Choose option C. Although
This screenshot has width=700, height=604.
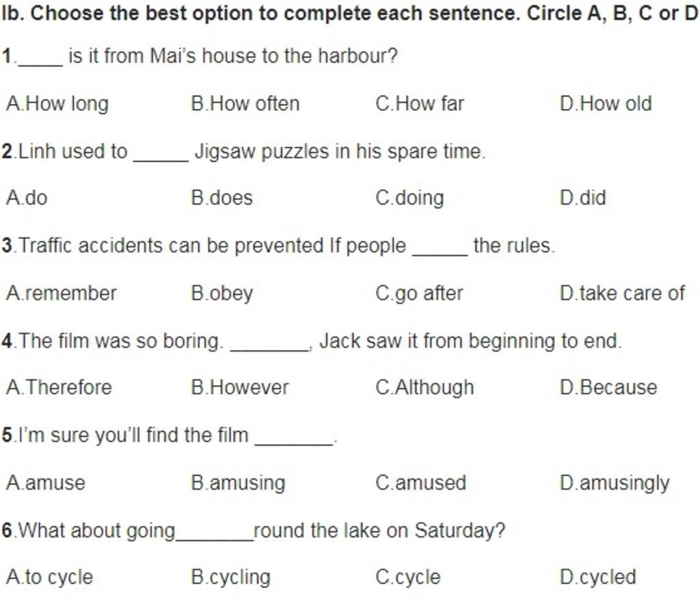(425, 388)
